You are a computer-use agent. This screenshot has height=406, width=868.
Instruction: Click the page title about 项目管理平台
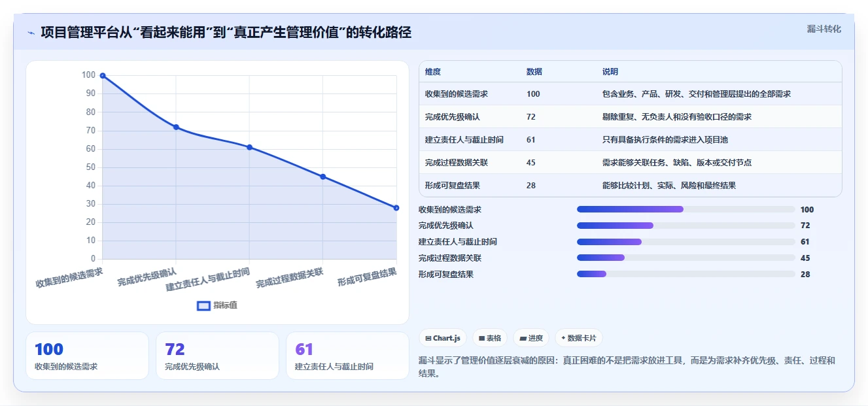(226, 32)
